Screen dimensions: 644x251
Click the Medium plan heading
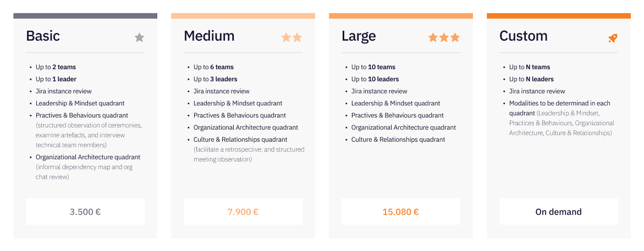coord(209,36)
